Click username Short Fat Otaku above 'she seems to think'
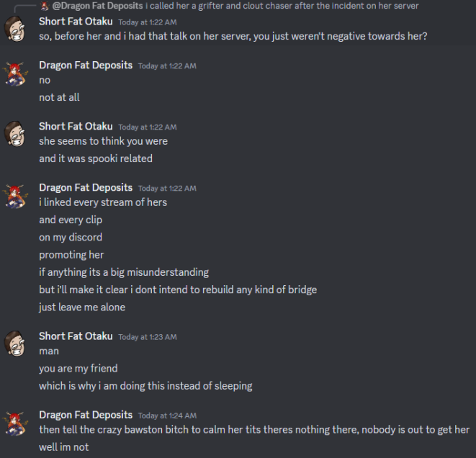 76,126
